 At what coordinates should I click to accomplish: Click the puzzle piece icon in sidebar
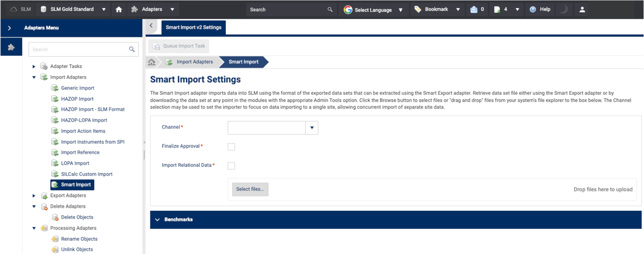point(11,47)
